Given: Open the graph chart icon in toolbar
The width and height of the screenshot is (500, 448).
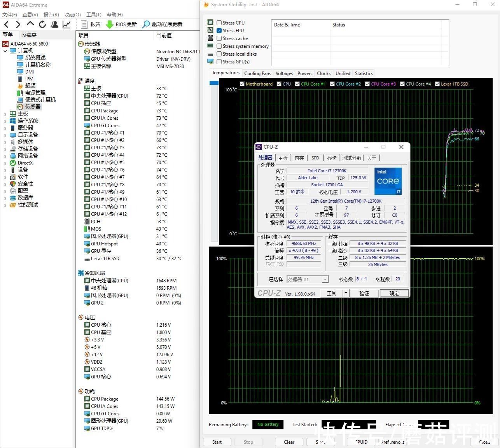Looking at the screenshot, I should click(x=66, y=24).
